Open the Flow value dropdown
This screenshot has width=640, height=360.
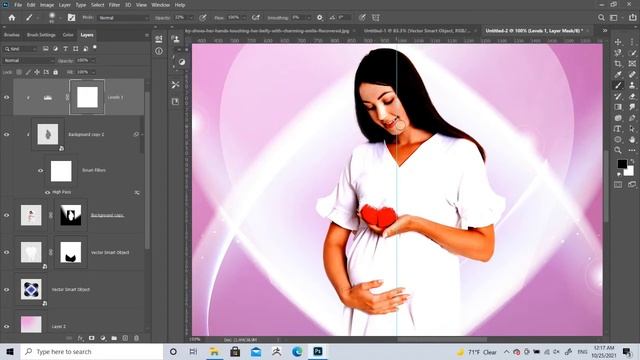[x=243, y=18]
